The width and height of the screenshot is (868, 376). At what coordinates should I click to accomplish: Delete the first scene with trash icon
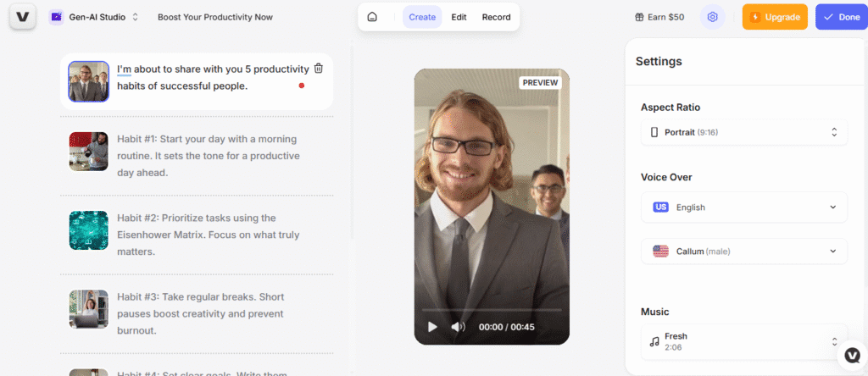click(319, 69)
